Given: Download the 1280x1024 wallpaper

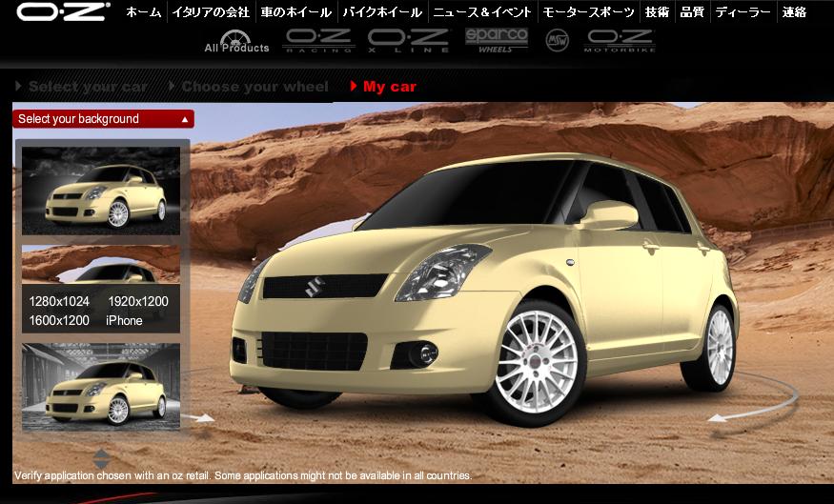Looking at the screenshot, I should pyautogui.click(x=59, y=301).
